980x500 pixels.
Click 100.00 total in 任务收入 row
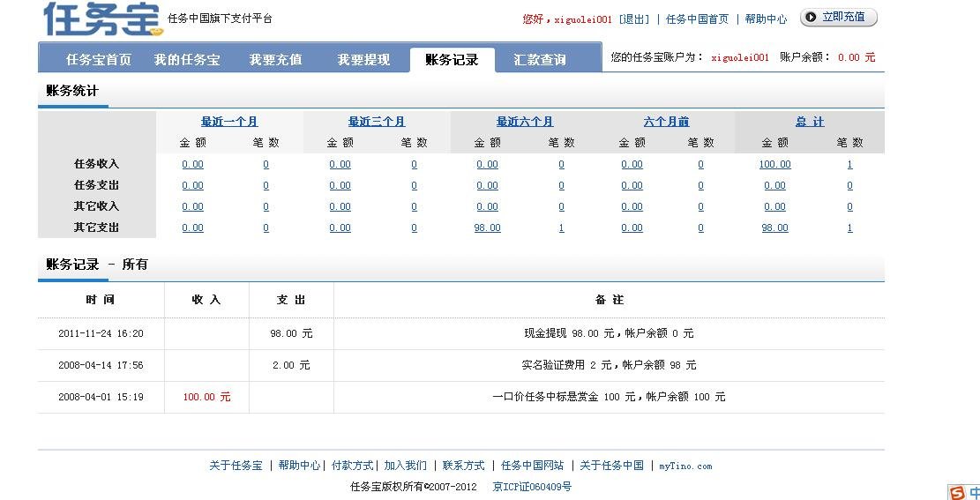[x=775, y=164]
